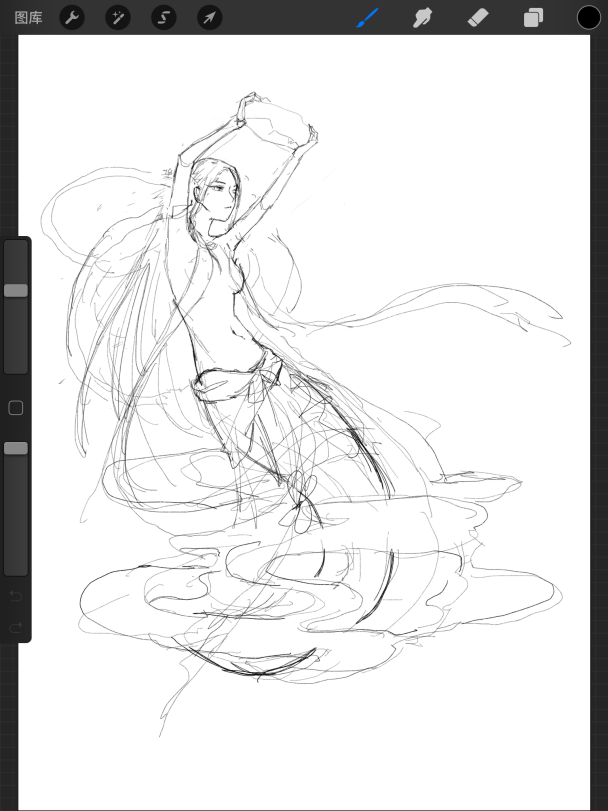Open the Actions wrench menu
The image size is (608, 811).
72,18
